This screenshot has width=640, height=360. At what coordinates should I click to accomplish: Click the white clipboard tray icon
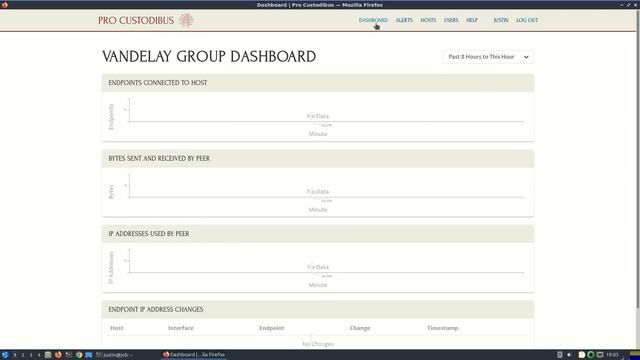coord(582,355)
